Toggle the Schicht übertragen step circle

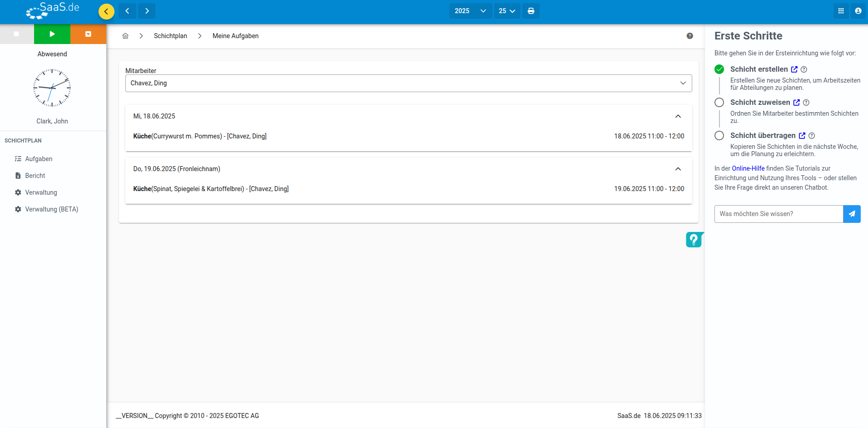(x=719, y=136)
